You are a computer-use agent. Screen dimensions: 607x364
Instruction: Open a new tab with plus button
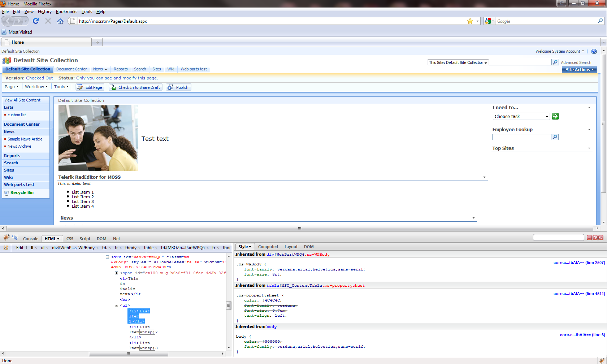pos(97,42)
